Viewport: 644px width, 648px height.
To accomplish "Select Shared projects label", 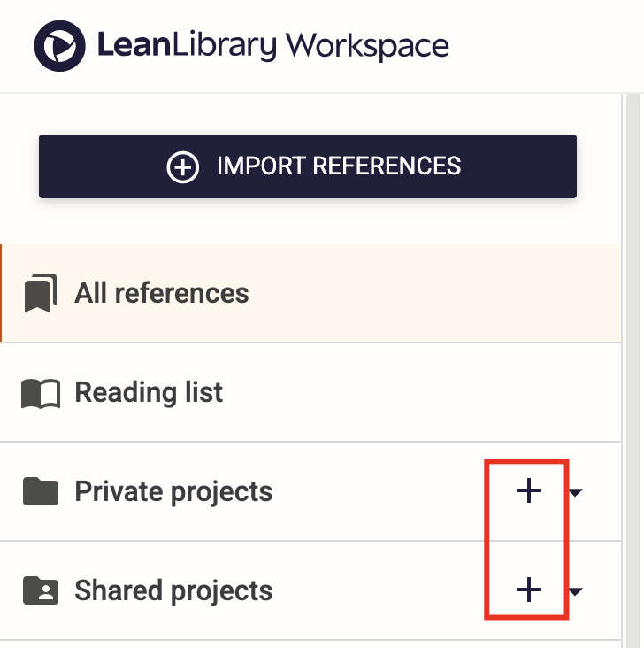I will click(x=173, y=590).
